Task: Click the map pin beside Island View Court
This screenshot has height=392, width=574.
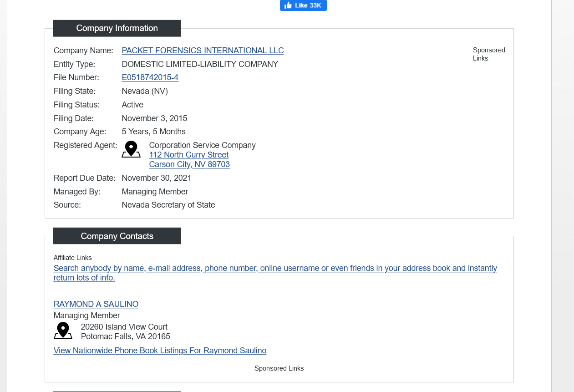Action: (x=63, y=331)
